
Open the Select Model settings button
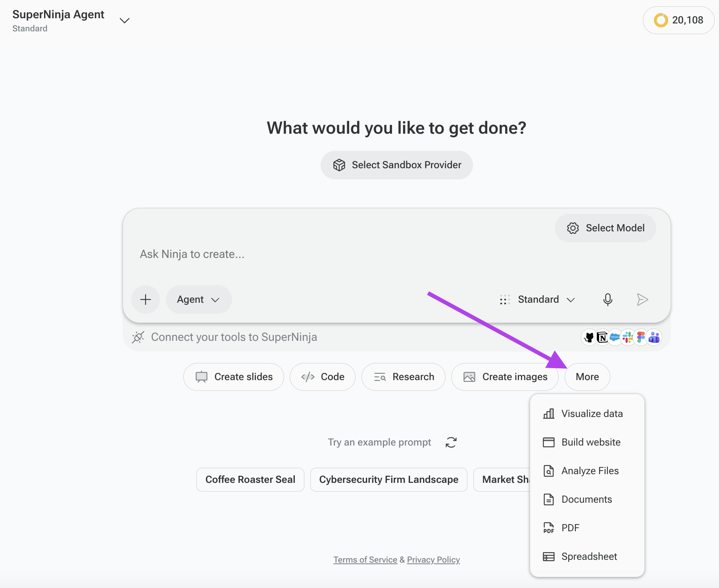point(606,228)
